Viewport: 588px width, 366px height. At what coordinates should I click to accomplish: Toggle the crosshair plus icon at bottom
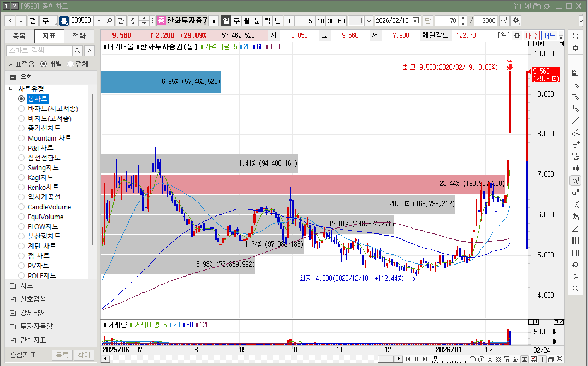[x=542, y=359]
